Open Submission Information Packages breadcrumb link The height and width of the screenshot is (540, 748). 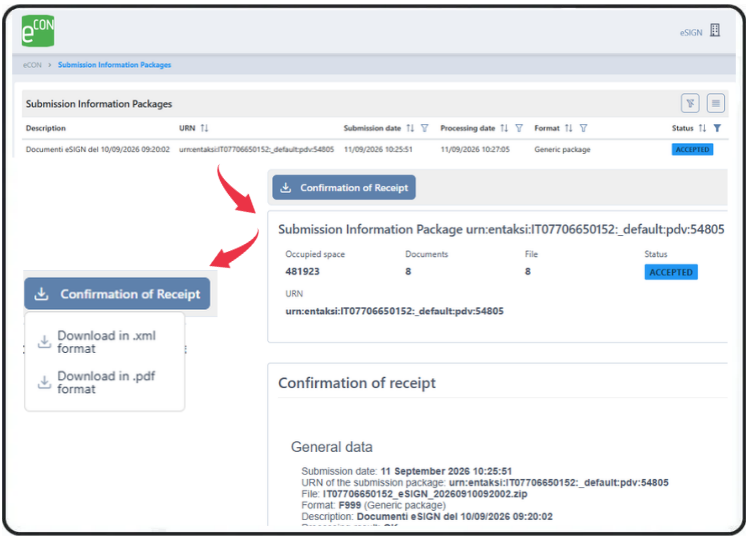click(114, 65)
